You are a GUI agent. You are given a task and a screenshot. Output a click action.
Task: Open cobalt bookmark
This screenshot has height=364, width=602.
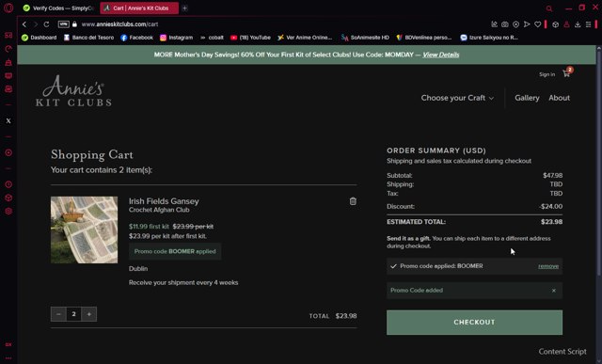pos(212,38)
